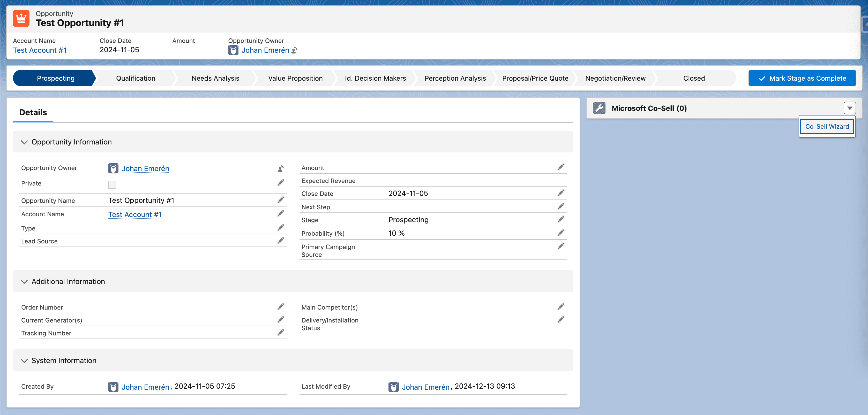Open Johan Emerén link in header
The height and width of the screenshot is (415, 868).
tap(265, 50)
